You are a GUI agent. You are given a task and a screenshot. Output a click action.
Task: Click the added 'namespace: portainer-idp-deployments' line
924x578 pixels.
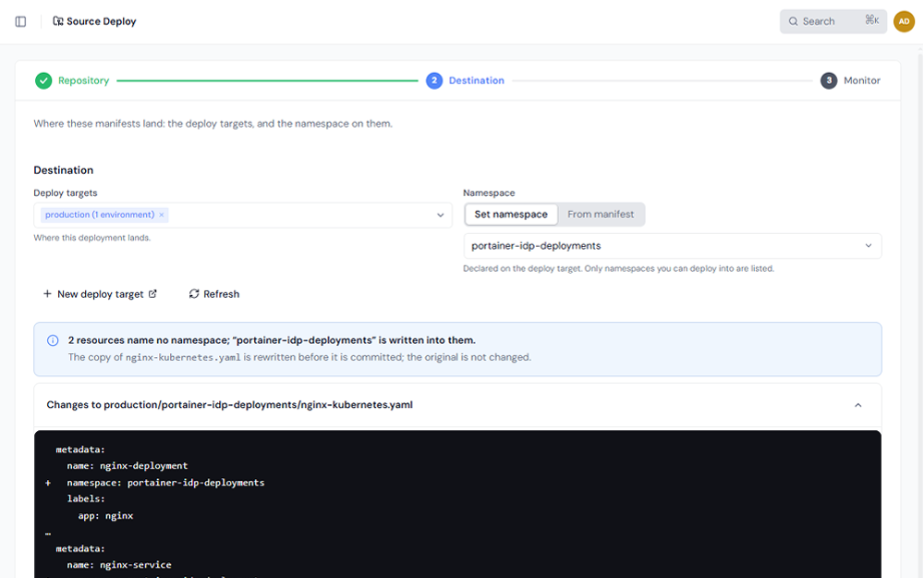pos(165,483)
